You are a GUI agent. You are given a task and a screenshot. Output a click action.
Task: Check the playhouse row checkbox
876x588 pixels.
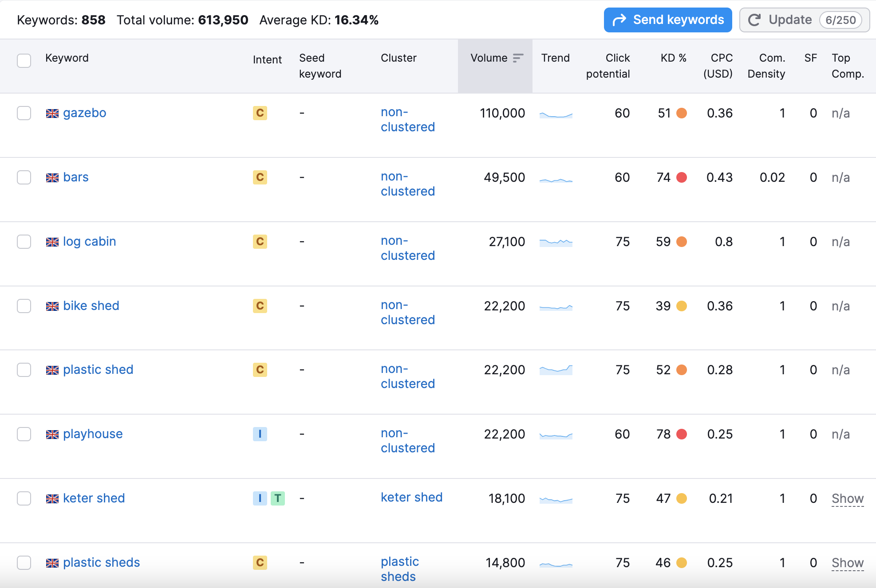point(24,434)
